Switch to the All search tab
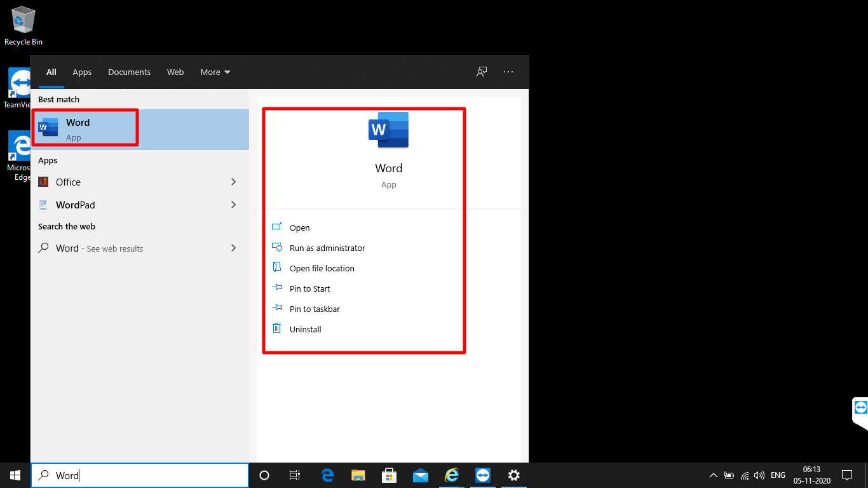 [x=51, y=72]
